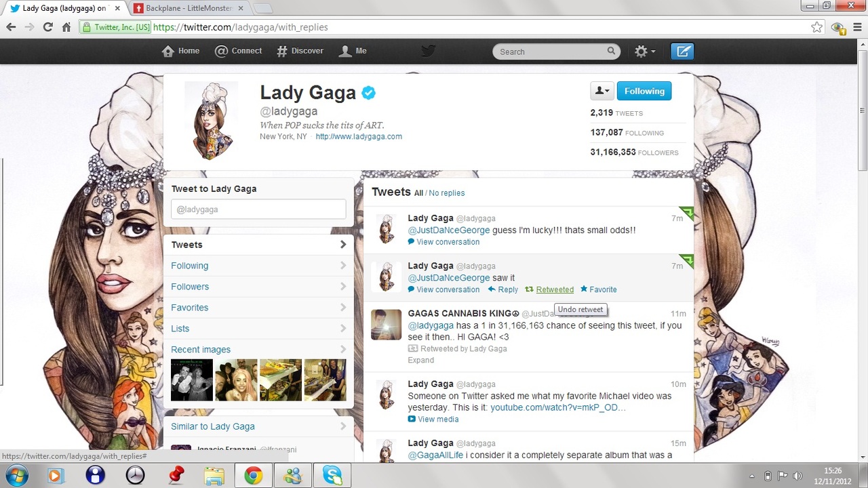This screenshot has width=868, height=488.
Task: Open Windows Live Messenger taskbar icon
Action: 293,475
